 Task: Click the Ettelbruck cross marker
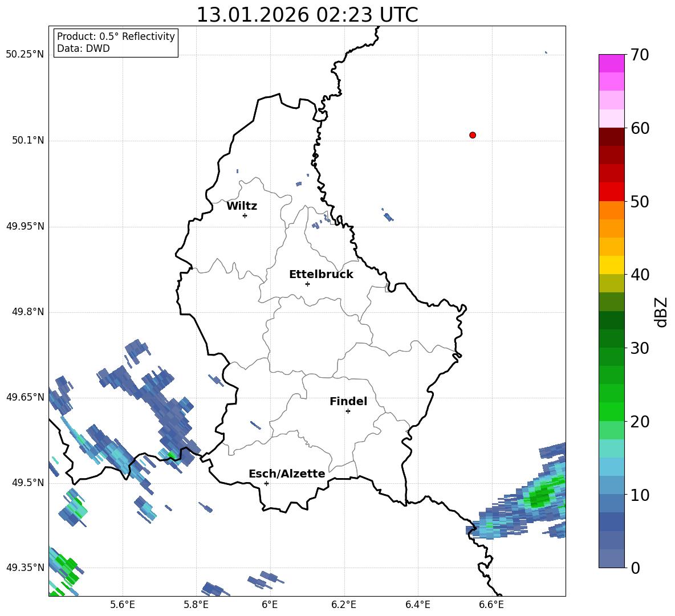(307, 284)
